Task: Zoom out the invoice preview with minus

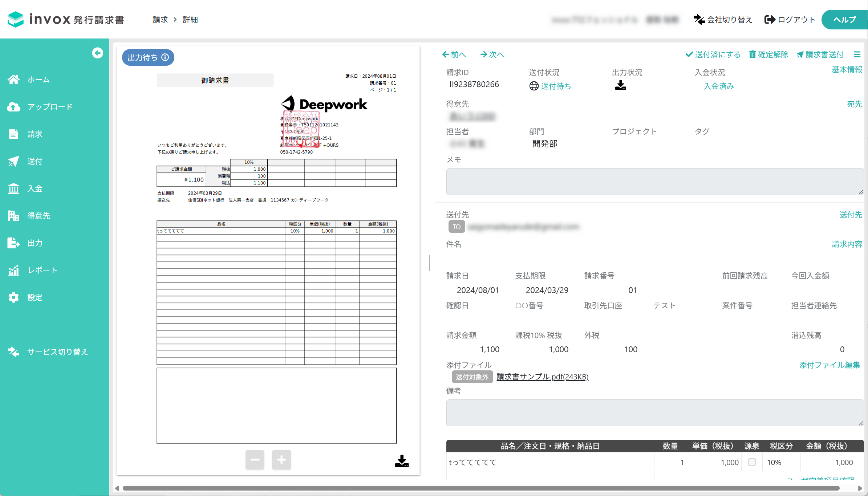Action: 255,460
